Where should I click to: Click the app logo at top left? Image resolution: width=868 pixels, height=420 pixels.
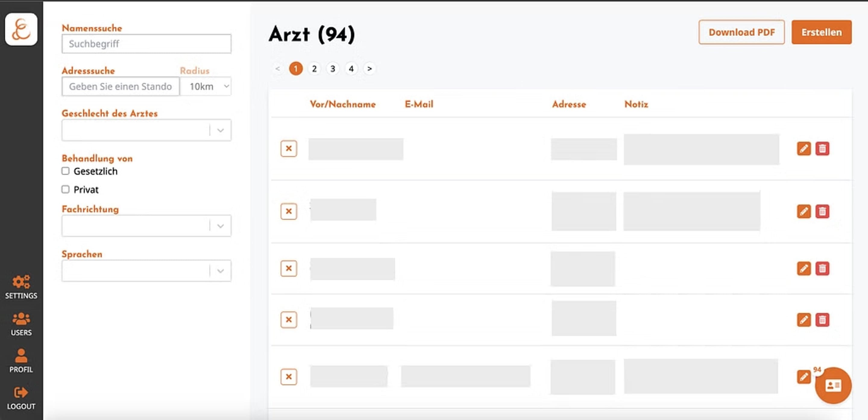[x=21, y=29]
